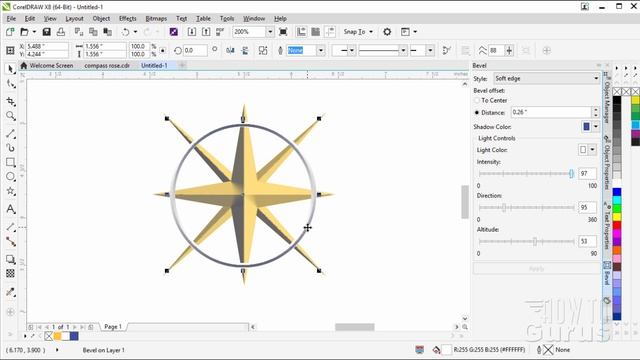The width and height of the screenshot is (640, 360).
Task: Switch to Welcome Screen tab
Action: point(47,66)
